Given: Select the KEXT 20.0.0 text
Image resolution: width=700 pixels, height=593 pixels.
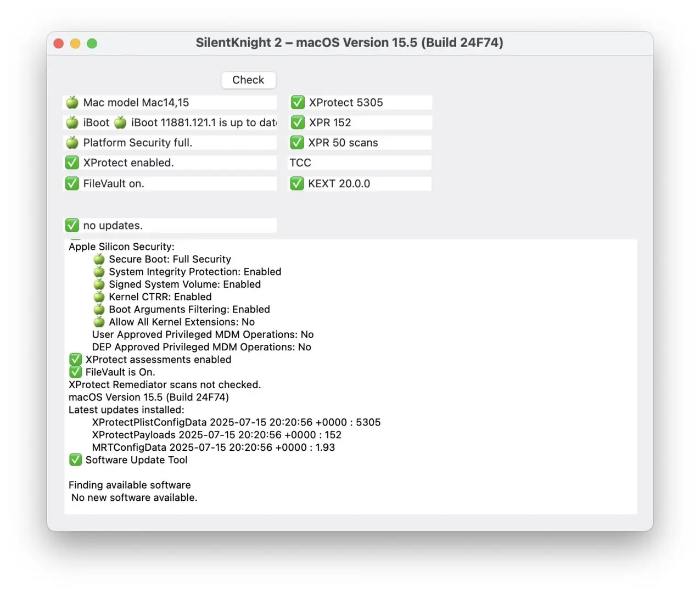Looking at the screenshot, I should (x=339, y=183).
